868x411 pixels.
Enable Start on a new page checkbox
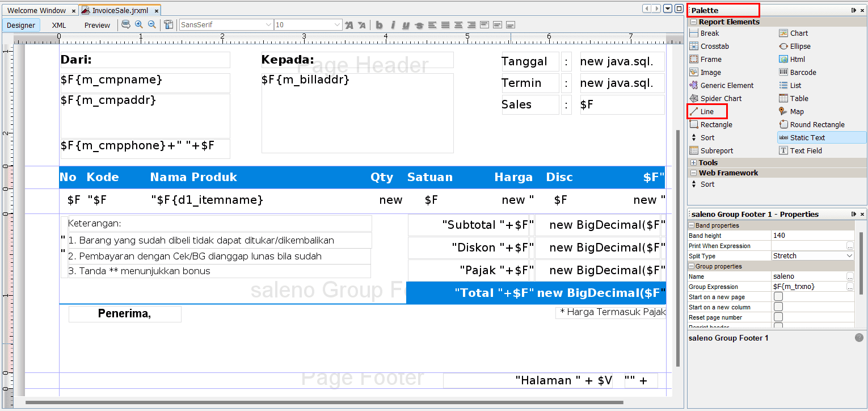tap(778, 297)
